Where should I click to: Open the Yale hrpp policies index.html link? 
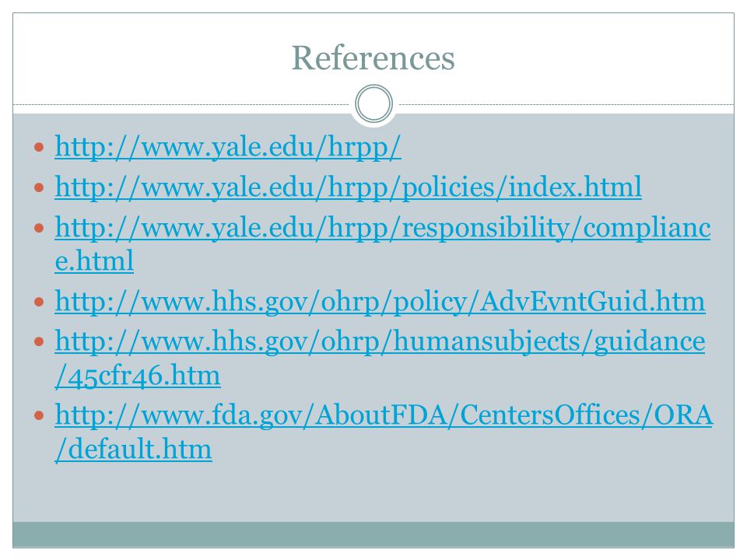coord(349,187)
